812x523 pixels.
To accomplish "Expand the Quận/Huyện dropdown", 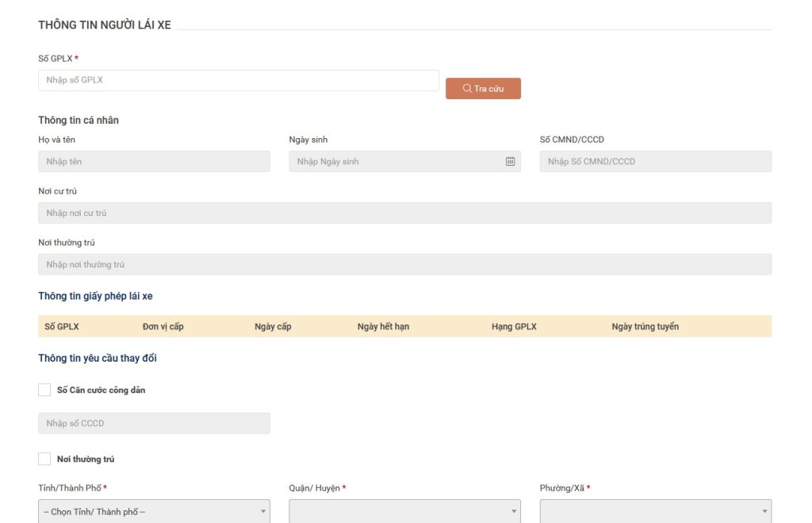I will (404, 512).
